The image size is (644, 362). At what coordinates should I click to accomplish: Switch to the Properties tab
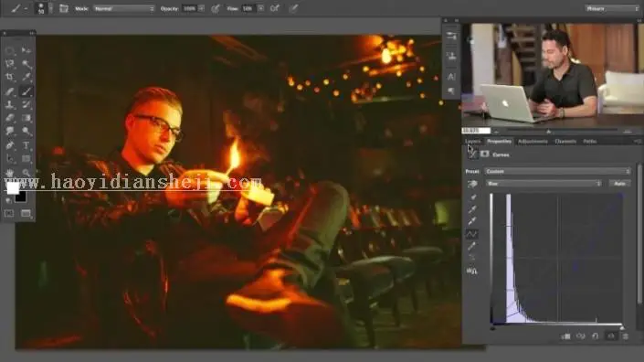point(499,142)
